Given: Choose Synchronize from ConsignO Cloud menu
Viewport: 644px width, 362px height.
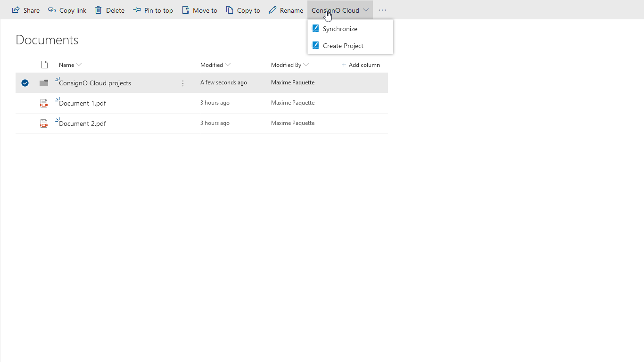Looking at the screenshot, I should [x=350, y=29].
